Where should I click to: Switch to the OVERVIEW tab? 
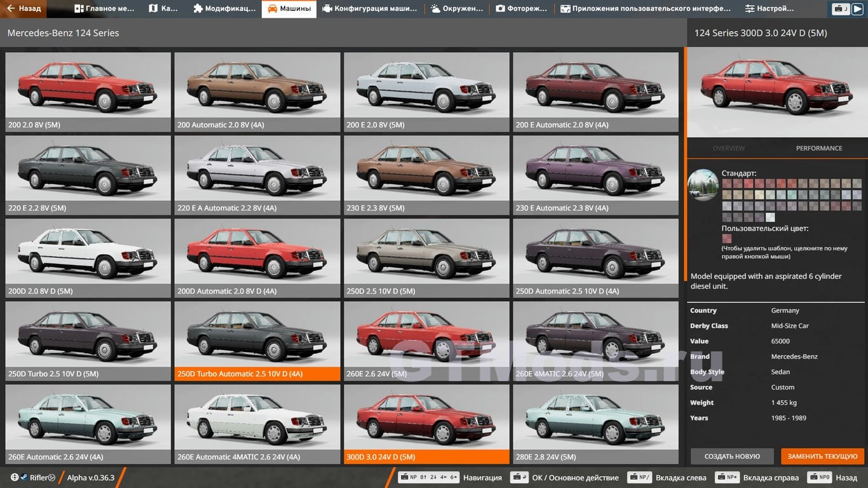[728, 148]
